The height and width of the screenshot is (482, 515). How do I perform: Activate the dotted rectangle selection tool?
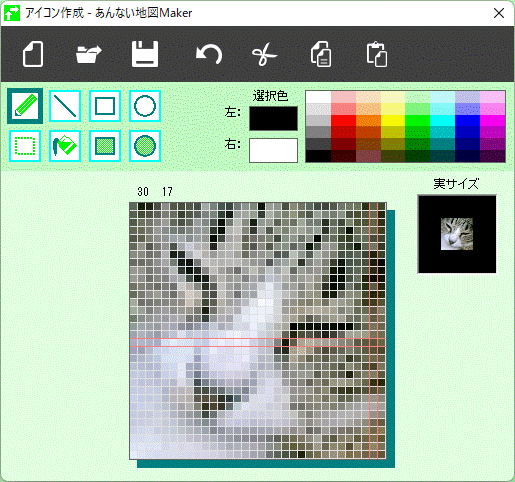point(25,146)
